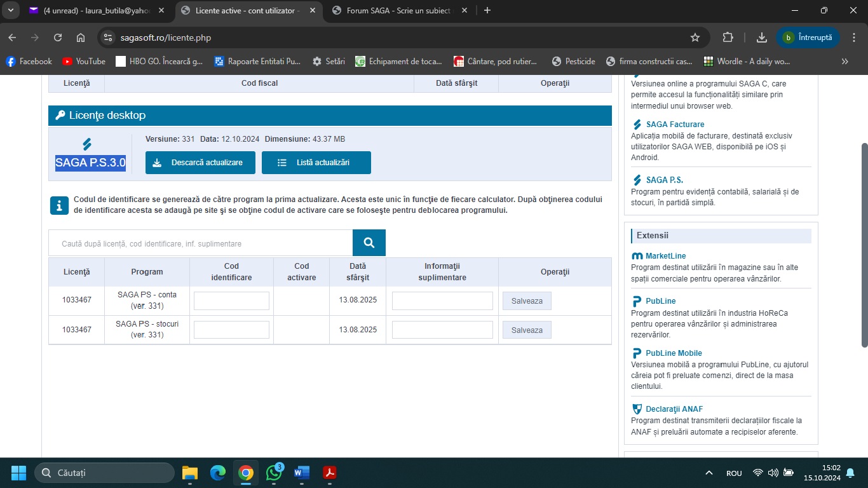868x488 pixels.
Task: Open the Windows Start menu
Action: [18, 473]
